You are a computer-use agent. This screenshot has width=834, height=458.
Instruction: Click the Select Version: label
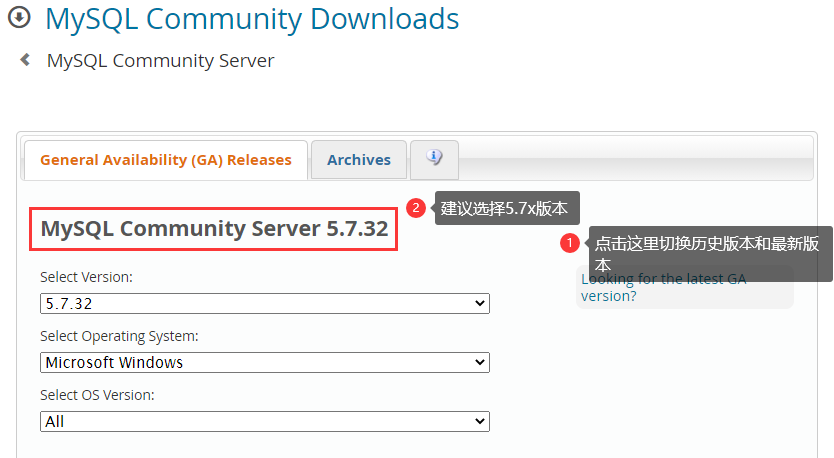(86, 277)
